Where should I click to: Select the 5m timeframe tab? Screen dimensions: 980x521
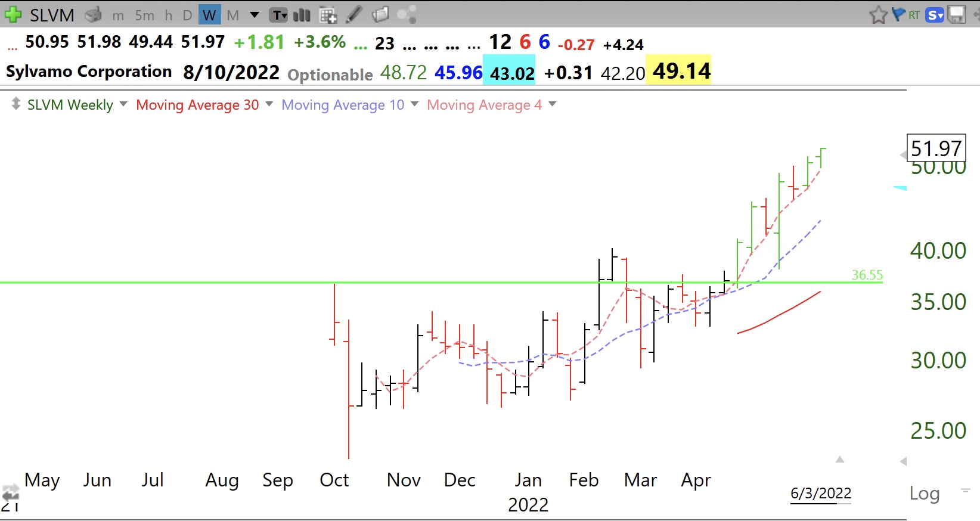click(144, 15)
